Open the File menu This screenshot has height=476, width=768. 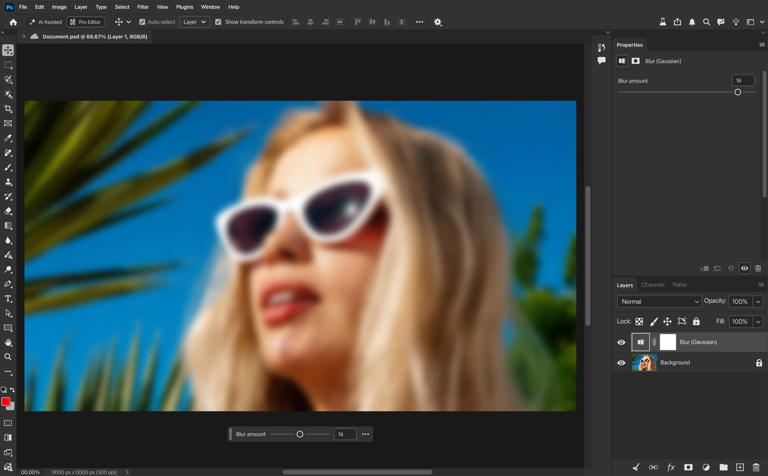point(23,7)
